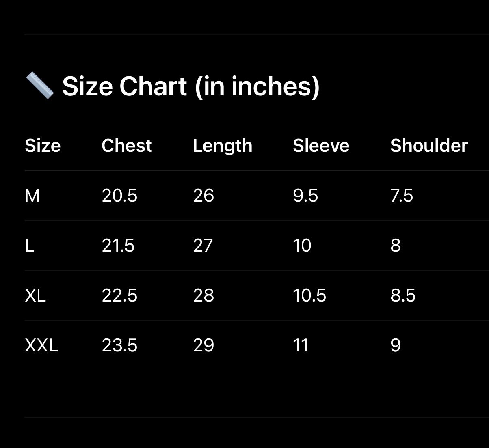Select the 9.5 sleeve measurement
This screenshot has height=448, width=489.
point(305,196)
